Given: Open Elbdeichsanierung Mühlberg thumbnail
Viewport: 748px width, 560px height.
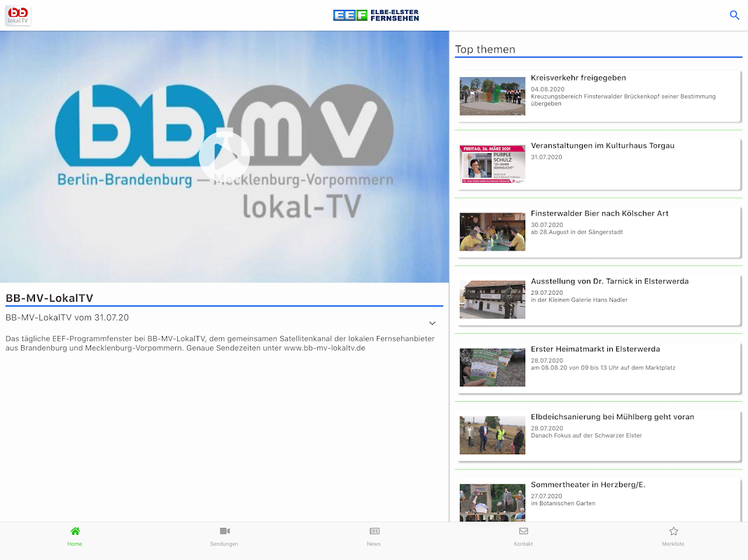Looking at the screenshot, I should [x=492, y=435].
